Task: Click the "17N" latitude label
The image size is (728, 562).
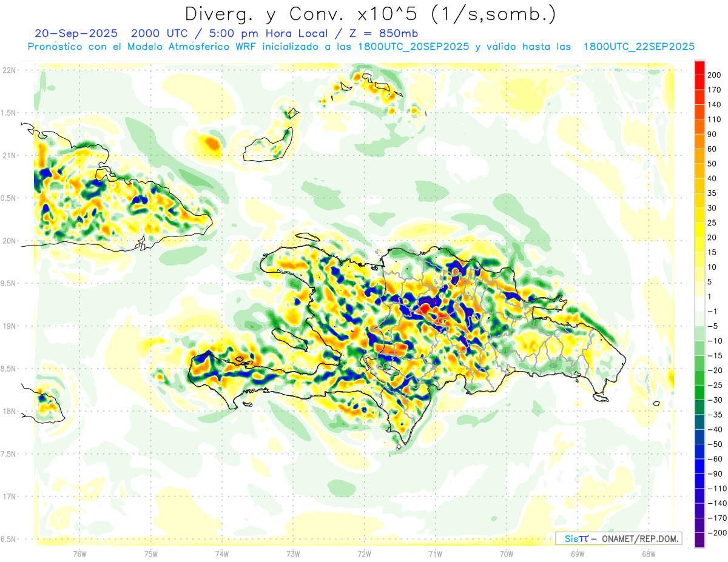Action: click(9, 497)
